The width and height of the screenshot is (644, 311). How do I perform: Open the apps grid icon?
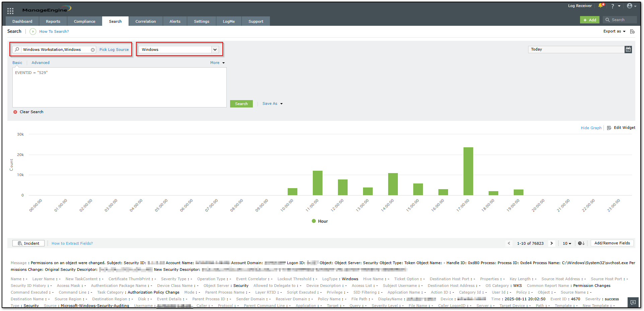(x=10, y=11)
